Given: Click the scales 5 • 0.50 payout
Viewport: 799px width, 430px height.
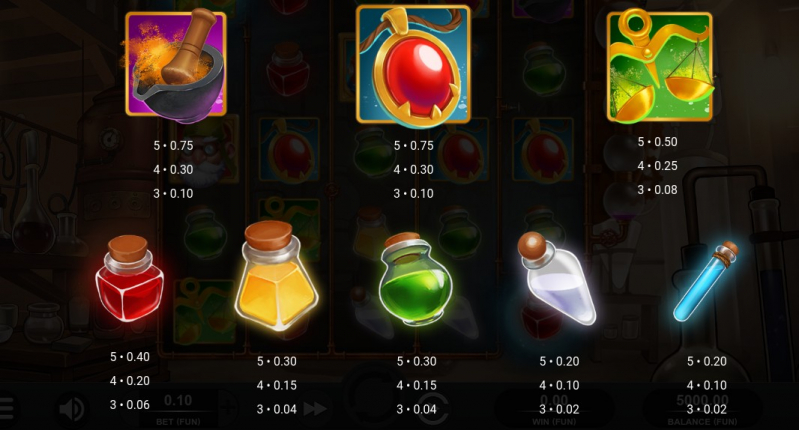Looking at the screenshot, I should click(x=657, y=142).
